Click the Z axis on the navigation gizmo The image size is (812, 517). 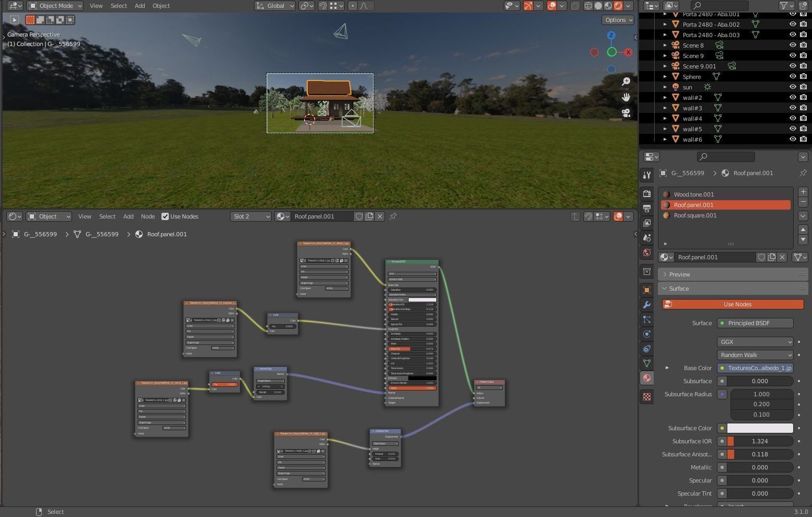611,36
